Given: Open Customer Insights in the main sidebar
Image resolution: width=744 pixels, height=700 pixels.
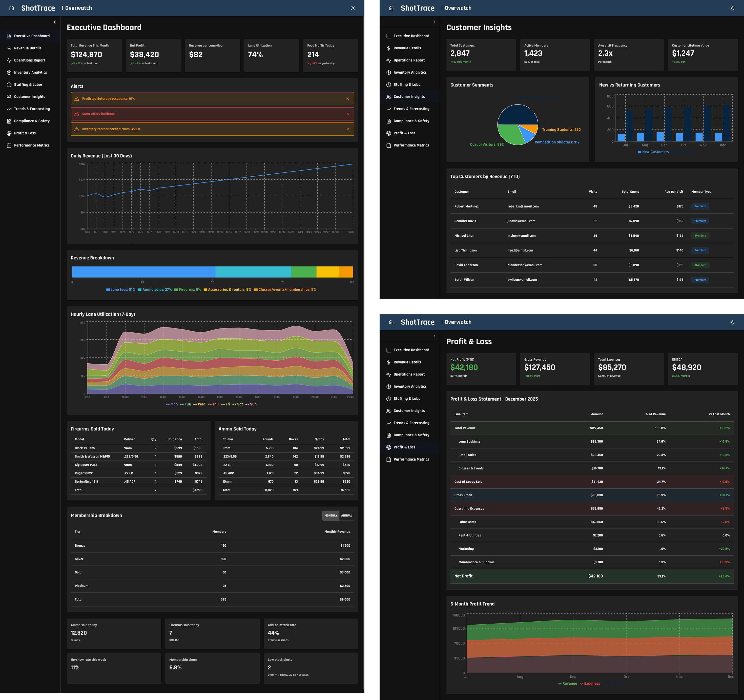Looking at the screenshot, I should (x=30, y=97).
